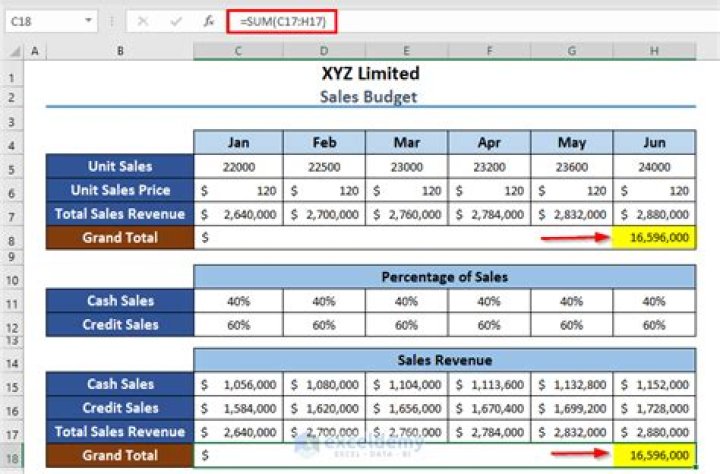Image resolution: width=720 pixels, height=474 pixels.
Task: Click the Cancel X icon in formula bar
Action: point(143,20)
